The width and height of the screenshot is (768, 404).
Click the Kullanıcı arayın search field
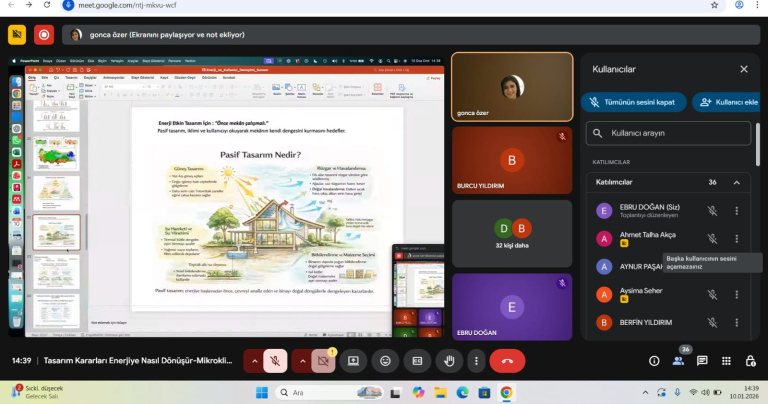[x=668, y=133]
